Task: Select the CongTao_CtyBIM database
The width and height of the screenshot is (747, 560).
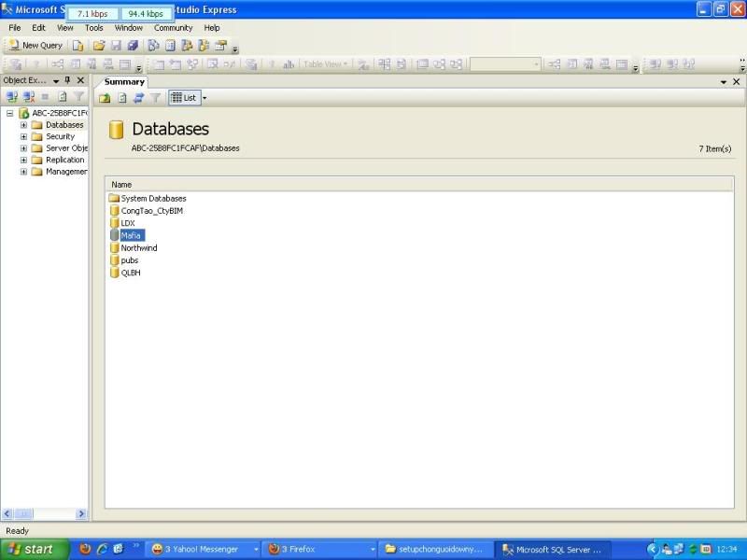Action: click(x=147, y=211)
